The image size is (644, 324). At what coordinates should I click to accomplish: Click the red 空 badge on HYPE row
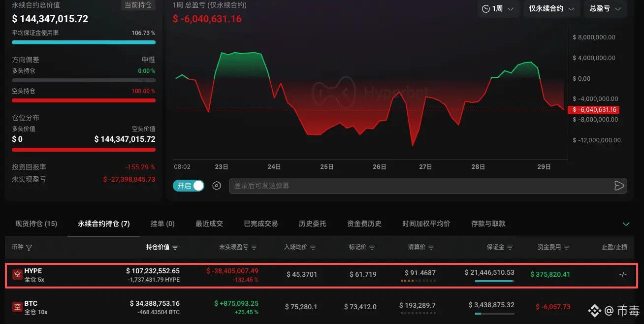click(17, 275)
